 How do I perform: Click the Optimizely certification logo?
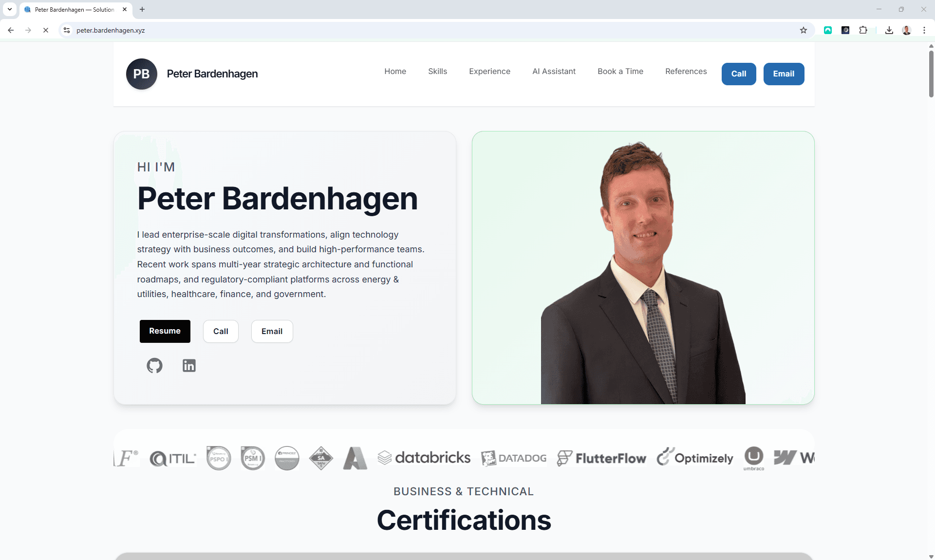694,457
